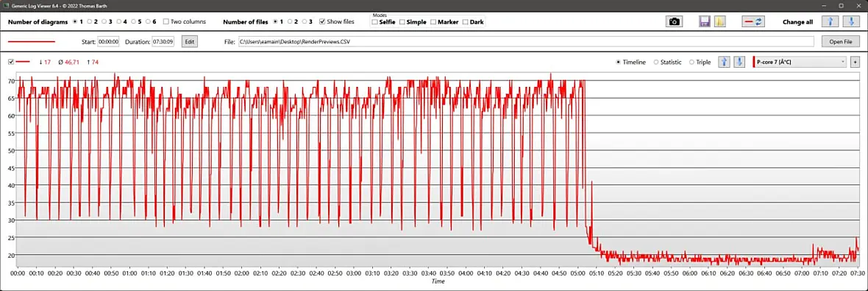Click the Change all down arrow
Screen dimensions: 868x291
click(x=851, y=21)
